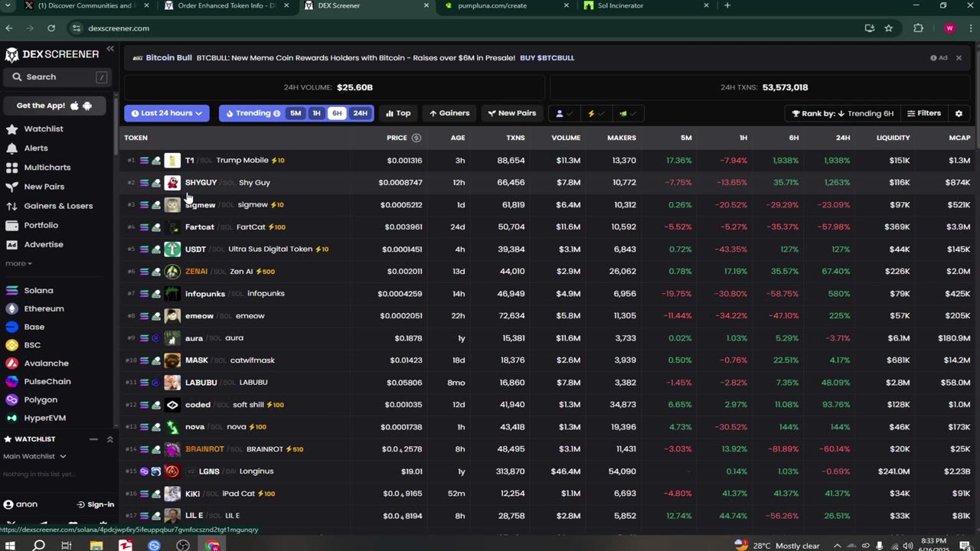Toggle the profile filter checkmark
Image resolution: width=980 pixels, height=551 pixels.
pos(563,113)
